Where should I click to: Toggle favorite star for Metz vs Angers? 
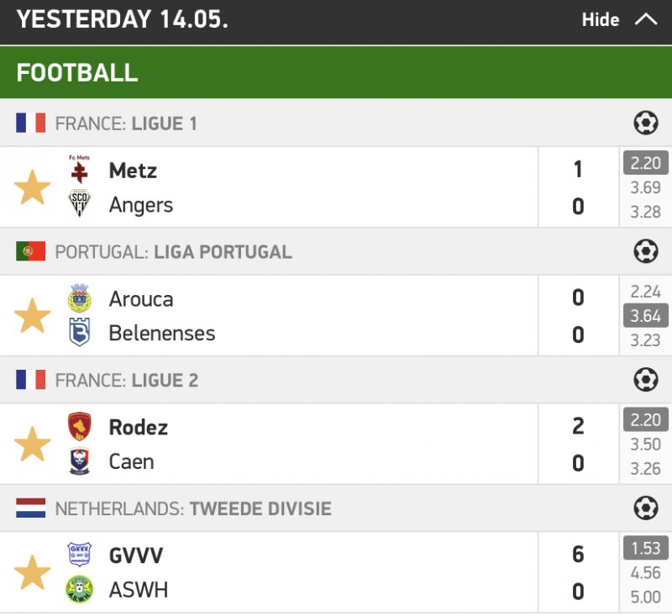(33, 187)
